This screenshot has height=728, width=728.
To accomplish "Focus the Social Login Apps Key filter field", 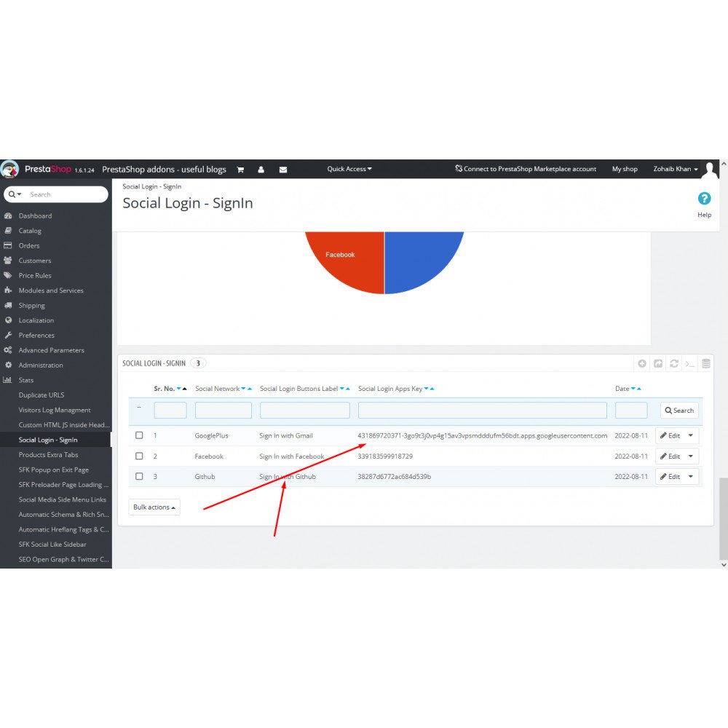I will pos(483,411).
